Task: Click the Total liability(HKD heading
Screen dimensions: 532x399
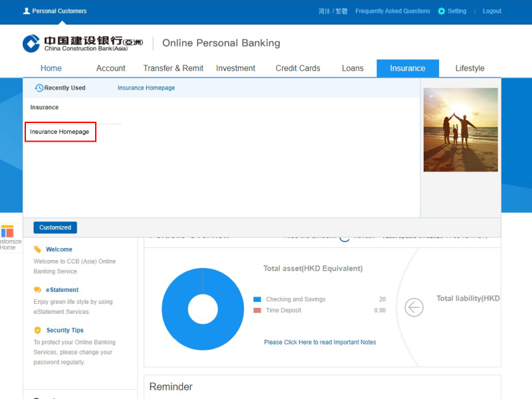Action: [468, 298]
